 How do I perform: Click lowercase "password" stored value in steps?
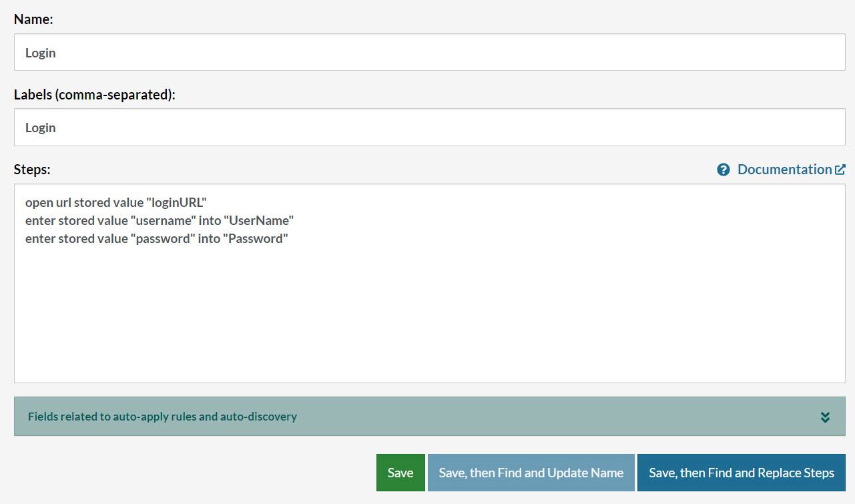[164, 238]
